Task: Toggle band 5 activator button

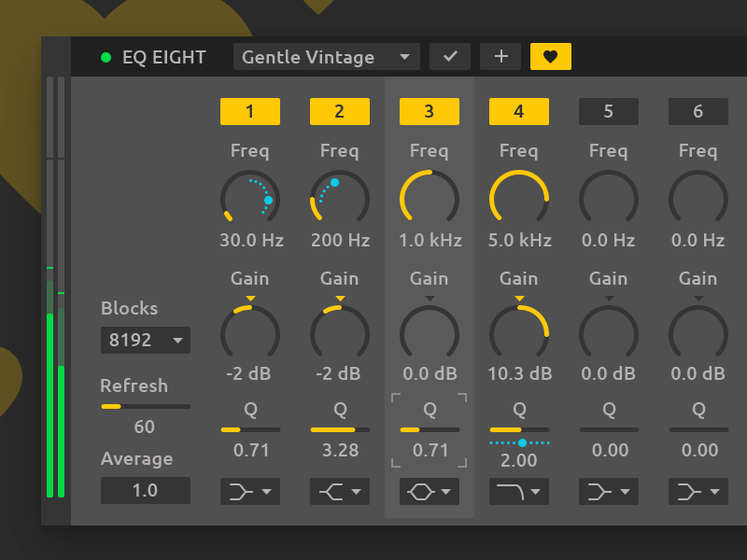Action: (x=609, y=111)
